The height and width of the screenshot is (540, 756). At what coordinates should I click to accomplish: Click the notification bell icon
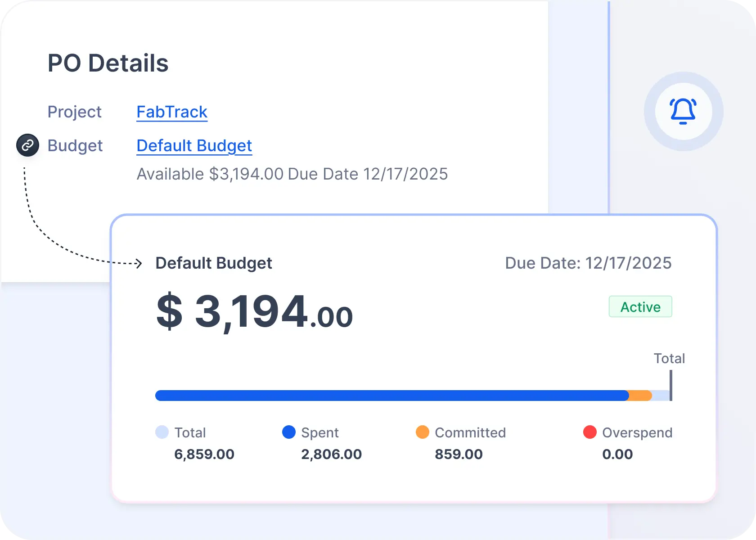683,111
